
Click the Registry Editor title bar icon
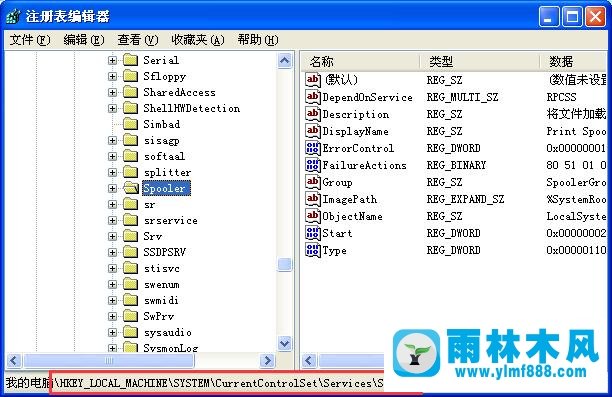pos(13,16)
